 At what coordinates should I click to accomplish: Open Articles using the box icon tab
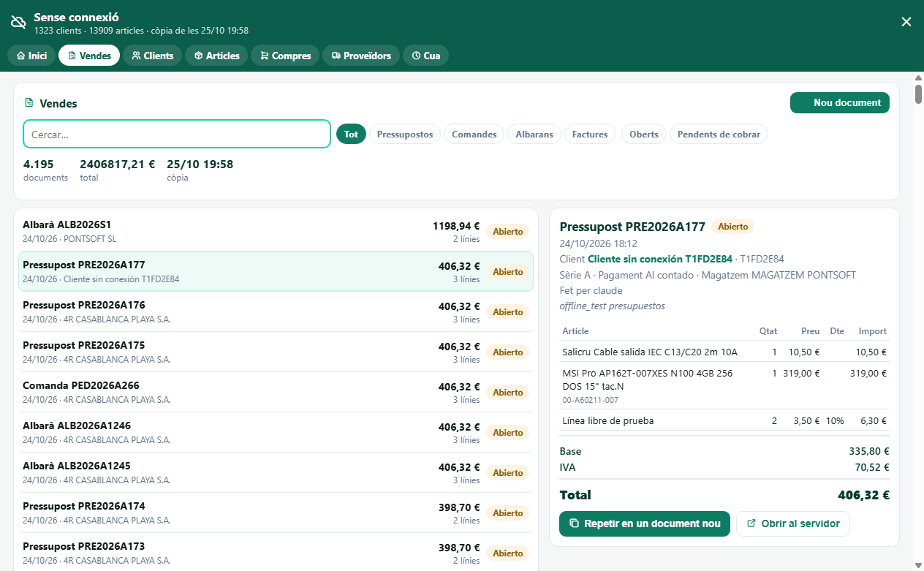(217, 56)
